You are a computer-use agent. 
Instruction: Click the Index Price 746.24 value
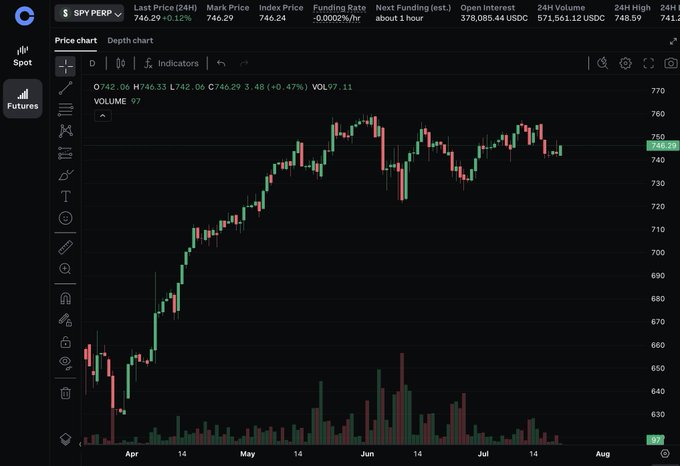point(272,18)
